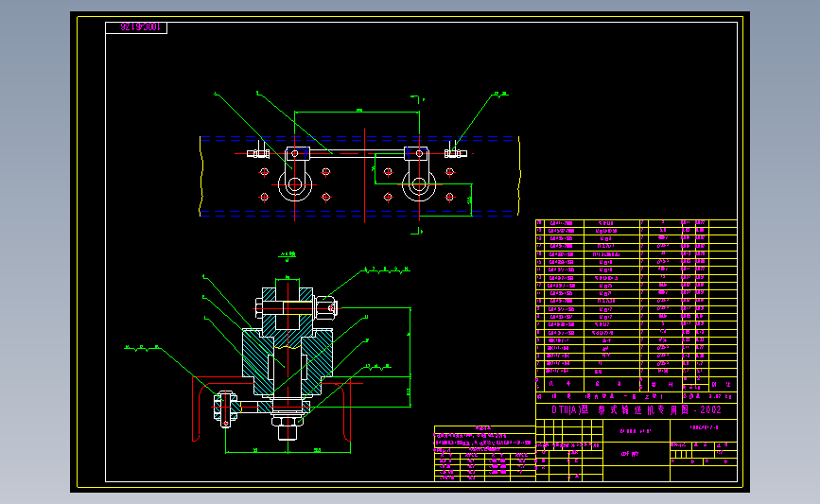Click the parts list table above the title block

point(637,304)
